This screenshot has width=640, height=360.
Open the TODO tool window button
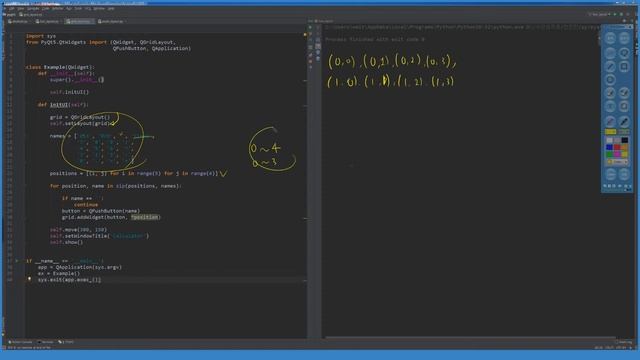[66, 342]
